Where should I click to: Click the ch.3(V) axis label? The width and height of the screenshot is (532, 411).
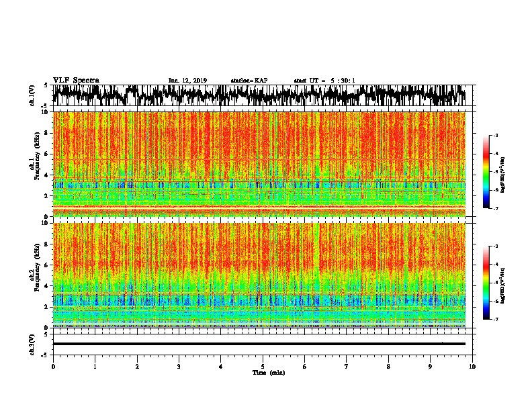pos(32,345)
